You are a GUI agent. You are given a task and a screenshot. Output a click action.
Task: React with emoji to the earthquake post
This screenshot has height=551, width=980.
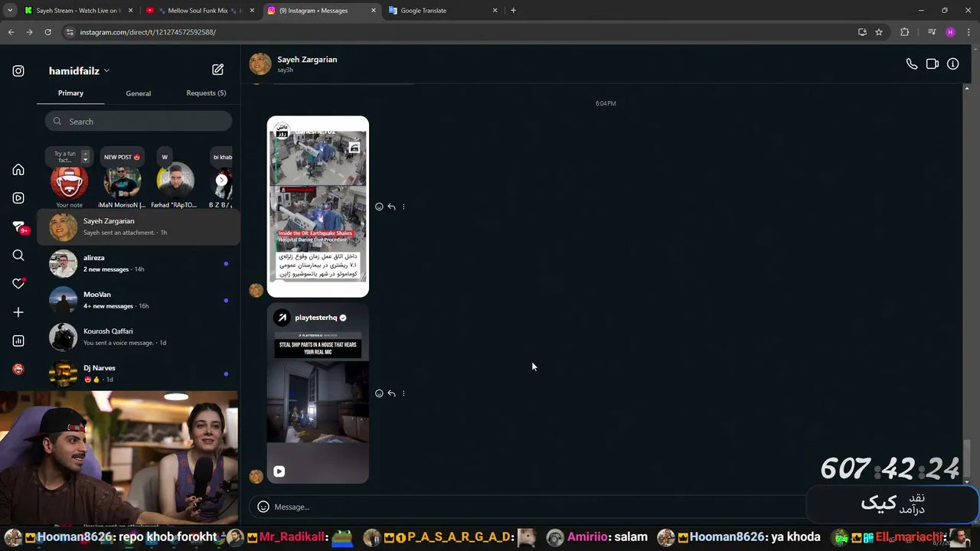[x=379, y=207]
